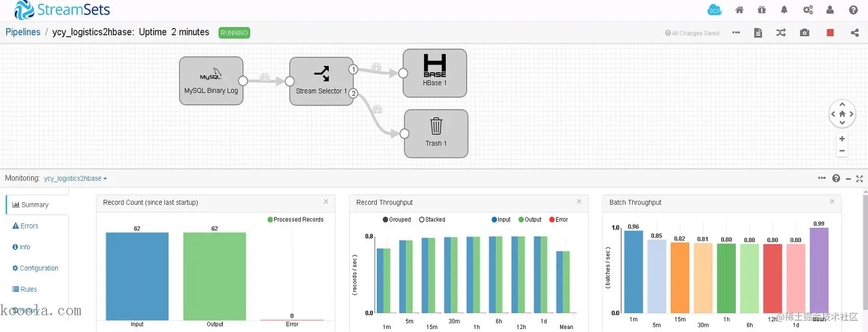Screen dimensions: 868x332
Task: Select Stacked chart mode
Action: pyautogui.click(x=432, y=220)
